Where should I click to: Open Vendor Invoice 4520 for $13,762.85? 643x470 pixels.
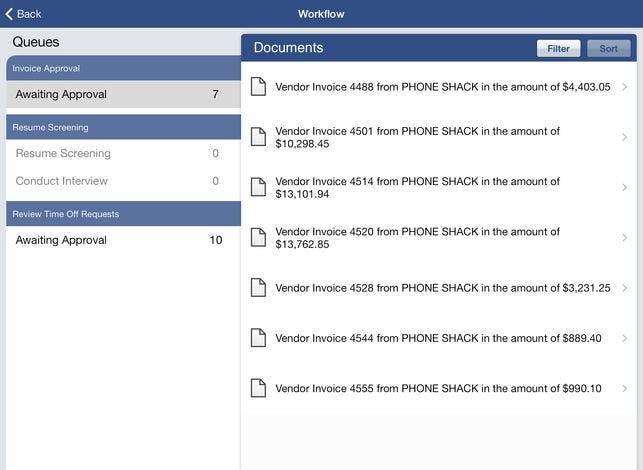point(439,237)
